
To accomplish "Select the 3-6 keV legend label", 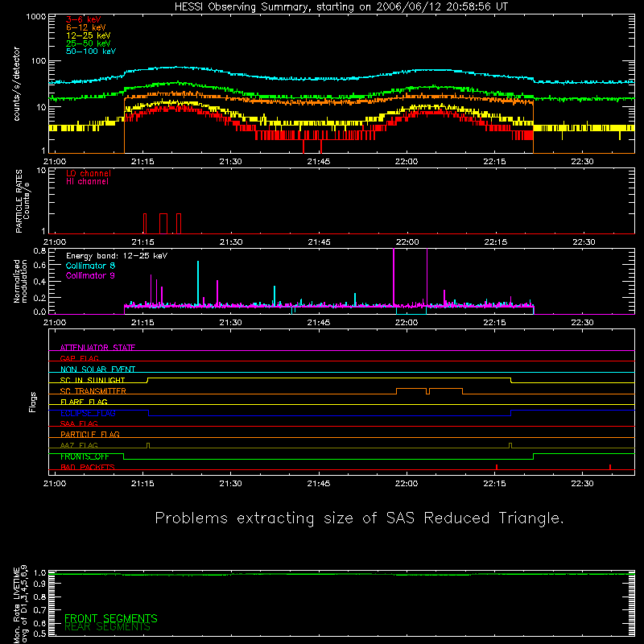I will (83, 19).
